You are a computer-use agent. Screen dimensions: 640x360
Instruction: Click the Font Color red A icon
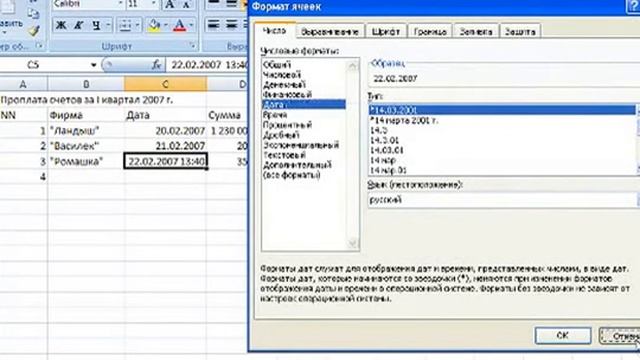[180, 25]
